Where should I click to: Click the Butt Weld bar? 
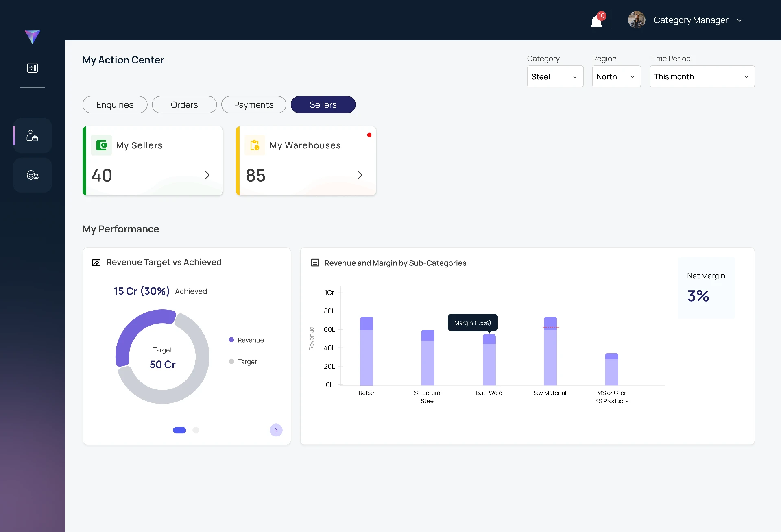coord(489,360)
